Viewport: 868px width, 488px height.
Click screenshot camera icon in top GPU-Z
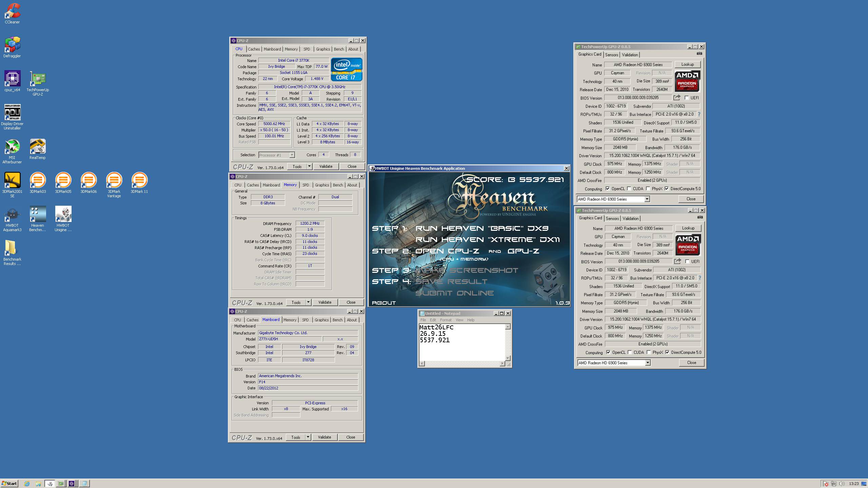(x=699, y=54)
